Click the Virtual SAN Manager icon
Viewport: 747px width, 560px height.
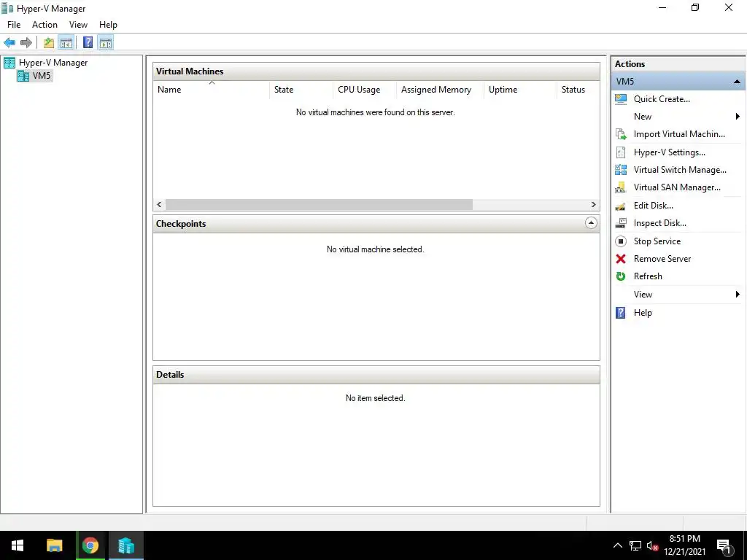click(621, 187)
